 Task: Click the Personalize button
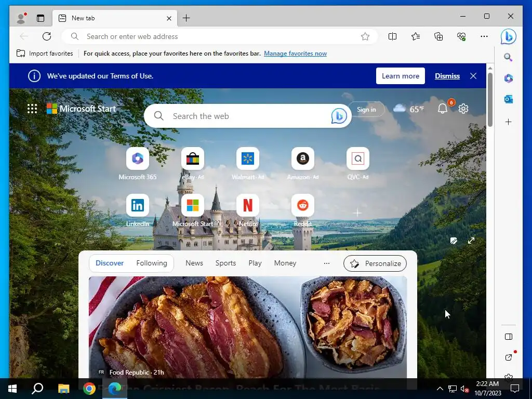pos(375,263)
